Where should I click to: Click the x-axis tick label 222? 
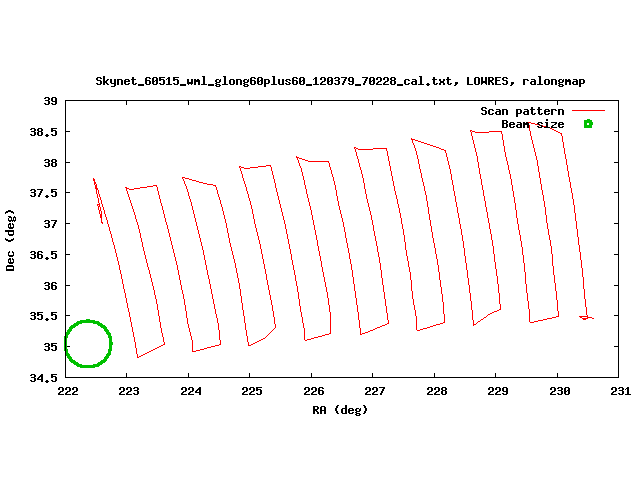coord(68,391)
